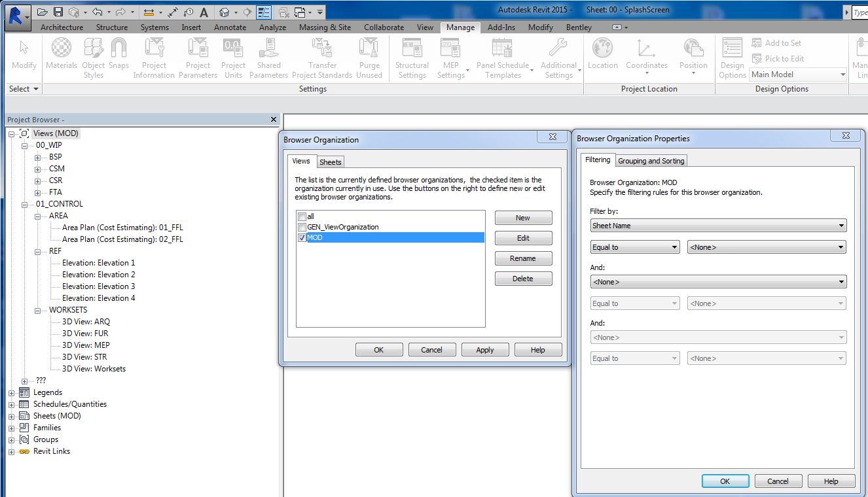Select 'Area Plan (Cost Estimating): 02_FFL' item

123,239
